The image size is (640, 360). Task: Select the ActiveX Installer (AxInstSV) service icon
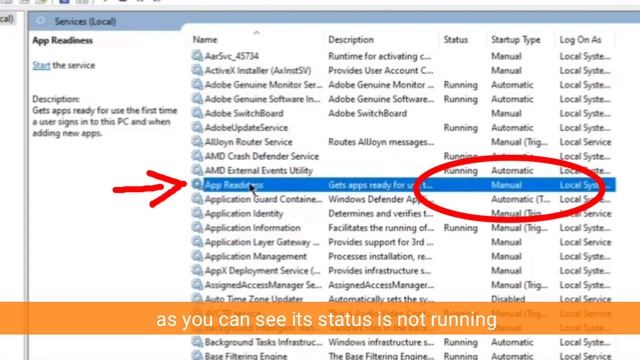tap(197, 70)
